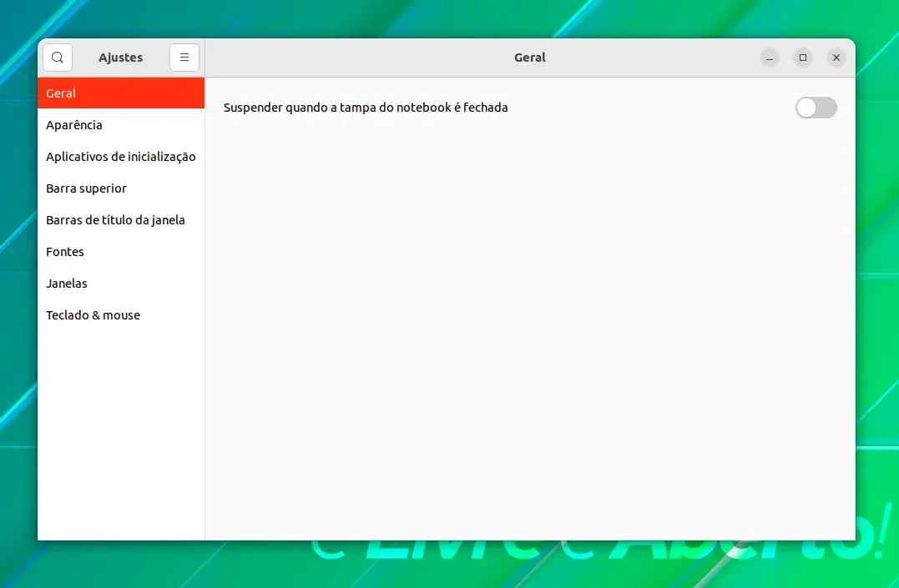Minimize the Ajustes window
The width and height of the screenshot is (899, 588).
coord(770,58)
